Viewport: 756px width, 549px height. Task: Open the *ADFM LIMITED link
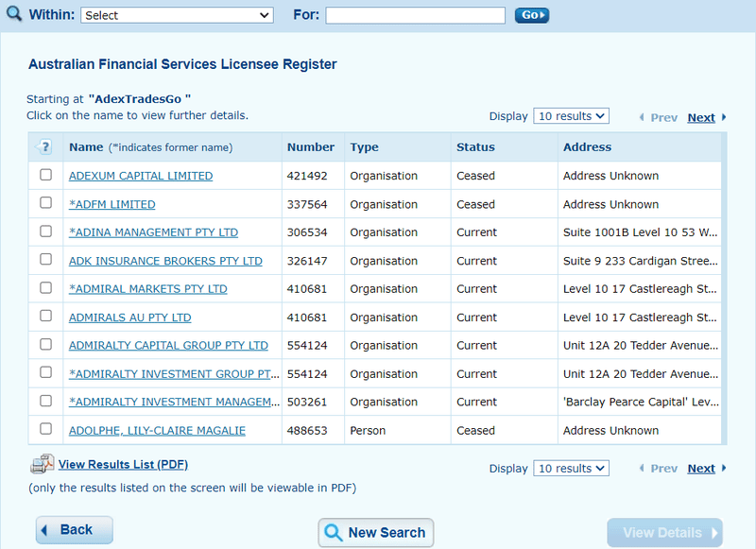[112, 204]
